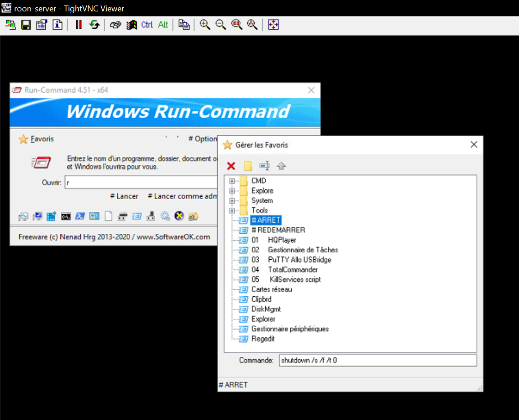Click the red Pause toolbar icon

click(79, 25)
